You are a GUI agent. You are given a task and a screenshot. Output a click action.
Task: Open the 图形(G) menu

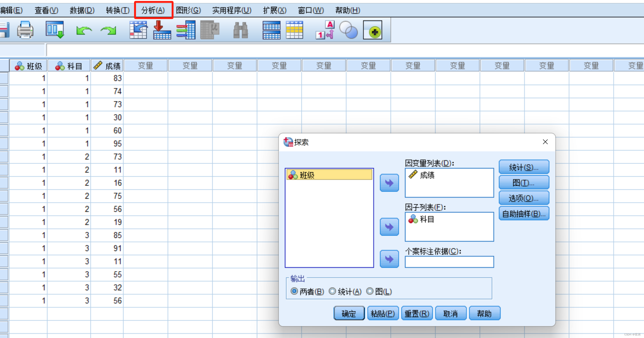(188, 10)
